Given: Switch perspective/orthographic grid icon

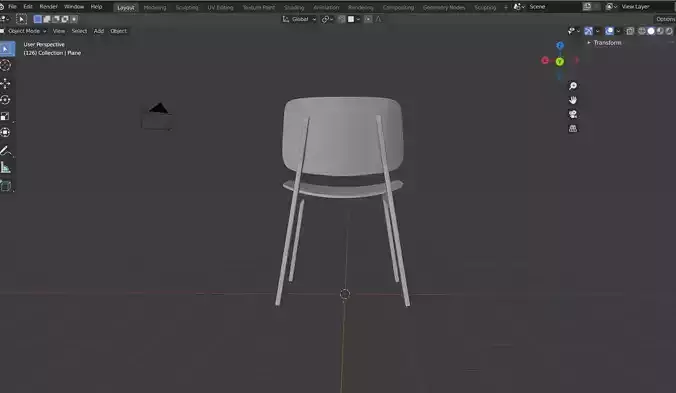Looking at the screenshot, I should 573,128.
